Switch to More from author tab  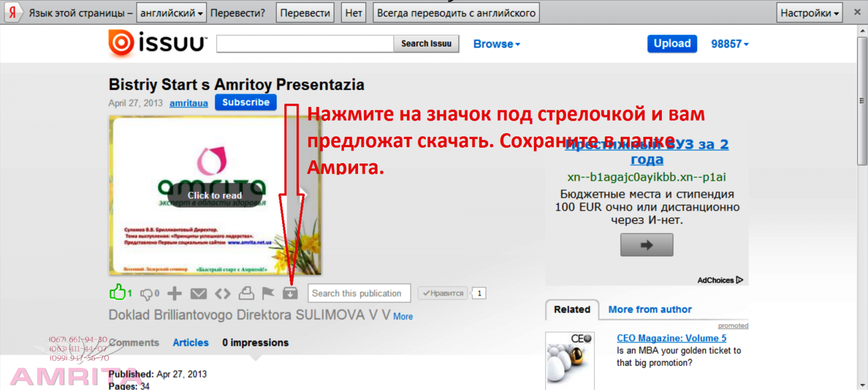coord(650,310)
